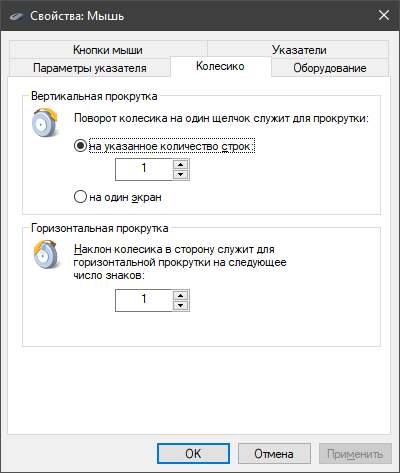Click the horizontal scroll wheel icon

46,254
